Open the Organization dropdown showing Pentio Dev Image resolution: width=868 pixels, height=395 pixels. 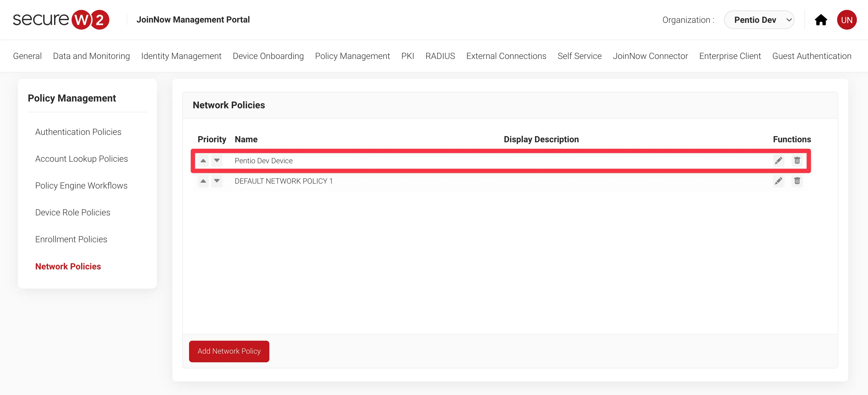[x=759, y=20]
